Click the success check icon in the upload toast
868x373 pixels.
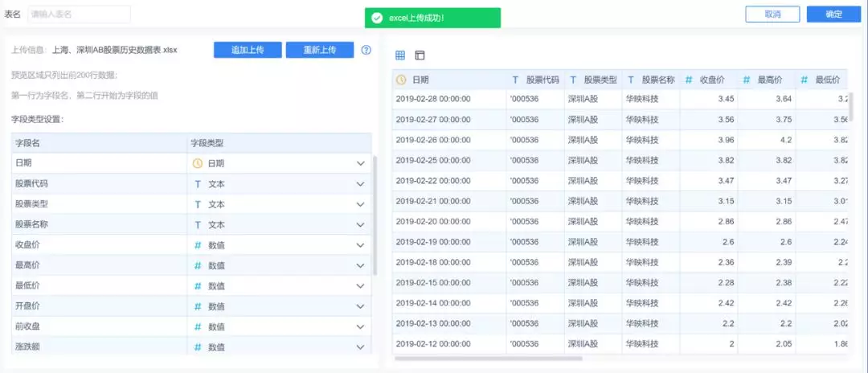377,18
